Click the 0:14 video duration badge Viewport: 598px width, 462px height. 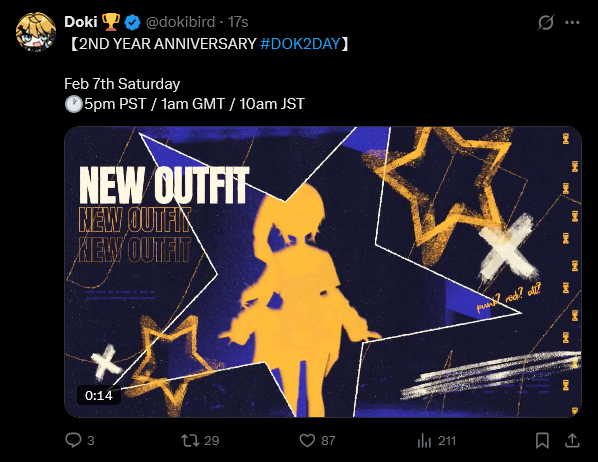[x=99, y=396]
